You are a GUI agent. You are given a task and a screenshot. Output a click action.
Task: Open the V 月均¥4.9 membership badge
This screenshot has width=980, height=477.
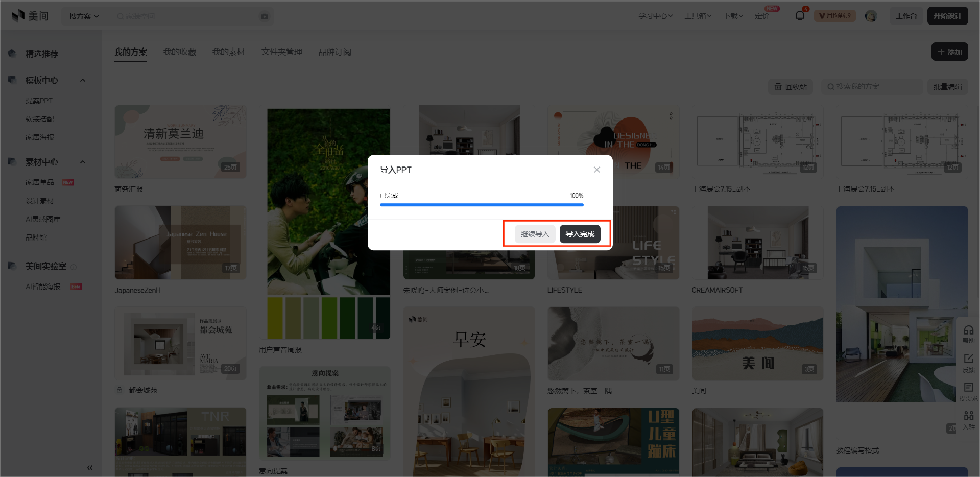[x=834, y=15]
